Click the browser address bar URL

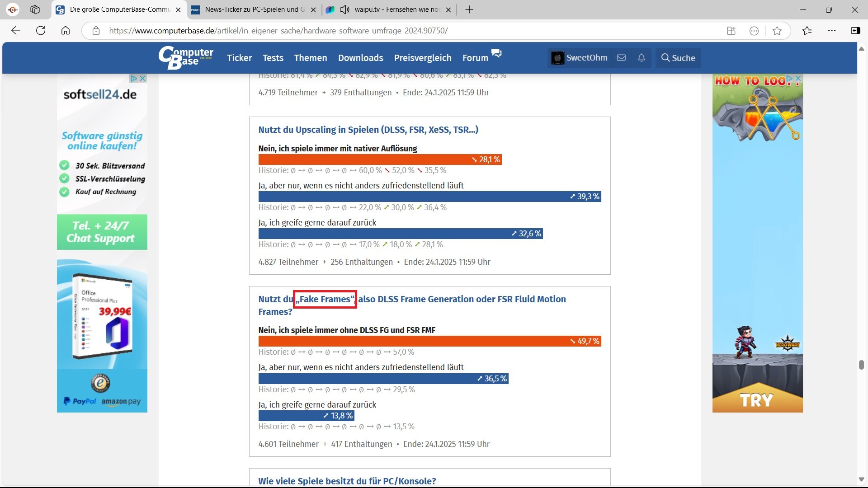[278, 31]
